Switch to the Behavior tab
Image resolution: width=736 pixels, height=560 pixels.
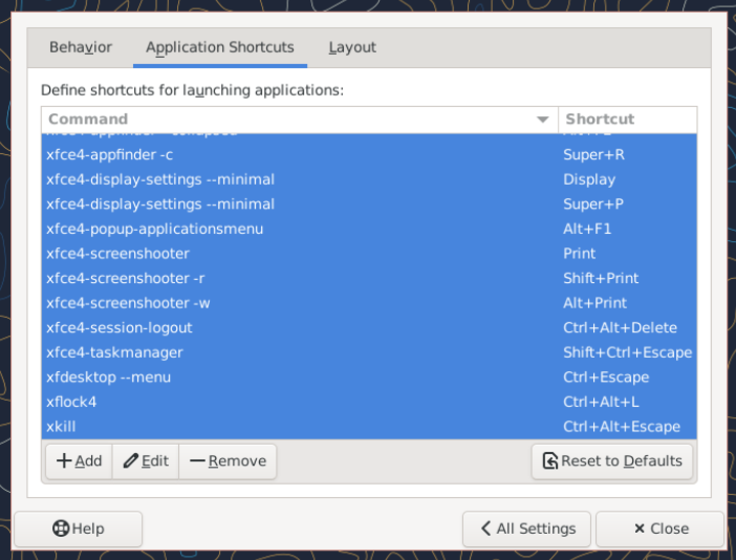(x=81, y=47)
